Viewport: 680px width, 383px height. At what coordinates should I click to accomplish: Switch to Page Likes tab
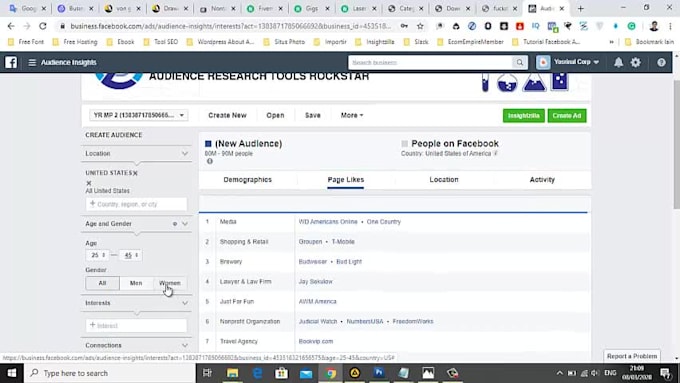pos(346,180)
